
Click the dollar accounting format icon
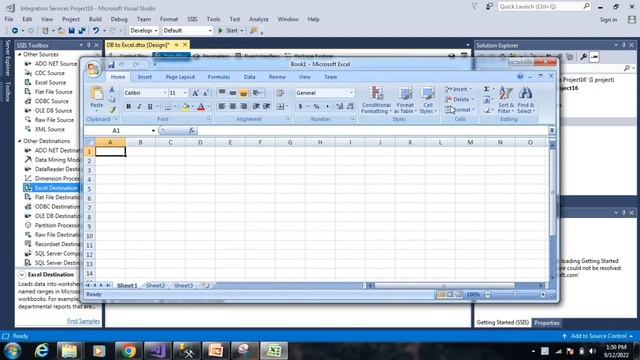point(300,107)
